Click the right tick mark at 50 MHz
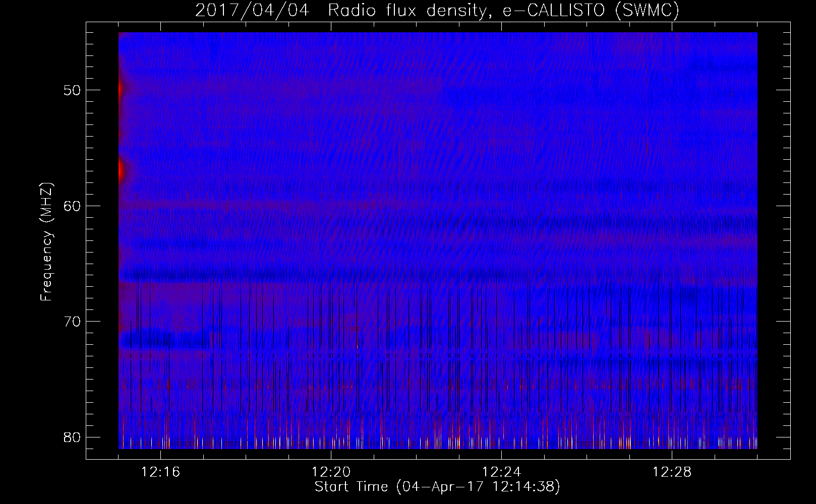816x504 pixels. pos(784,90)
